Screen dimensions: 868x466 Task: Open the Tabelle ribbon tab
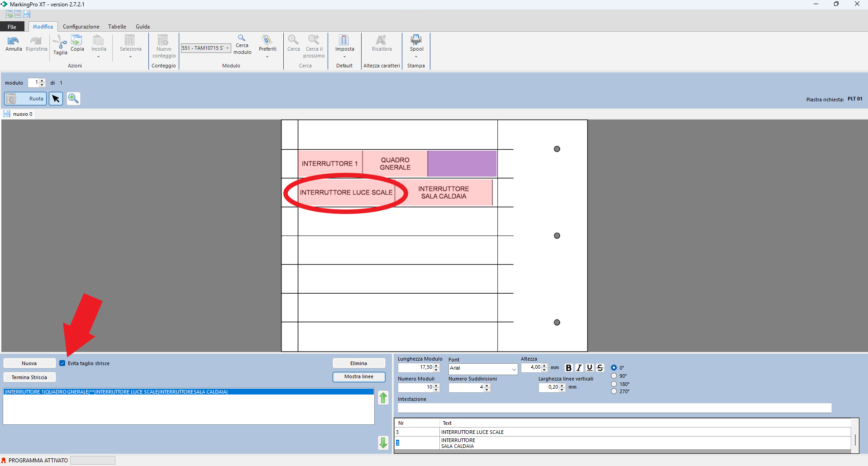117,27
